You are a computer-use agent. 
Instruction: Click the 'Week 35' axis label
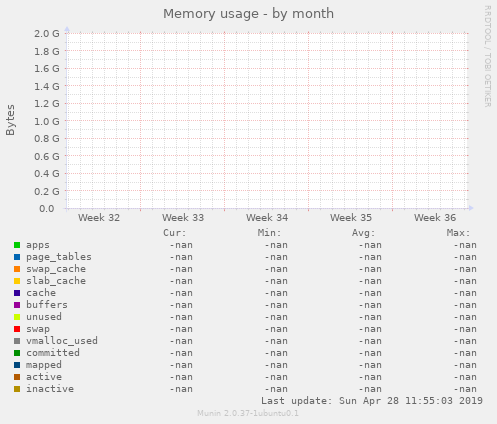[x=351, y=218]
